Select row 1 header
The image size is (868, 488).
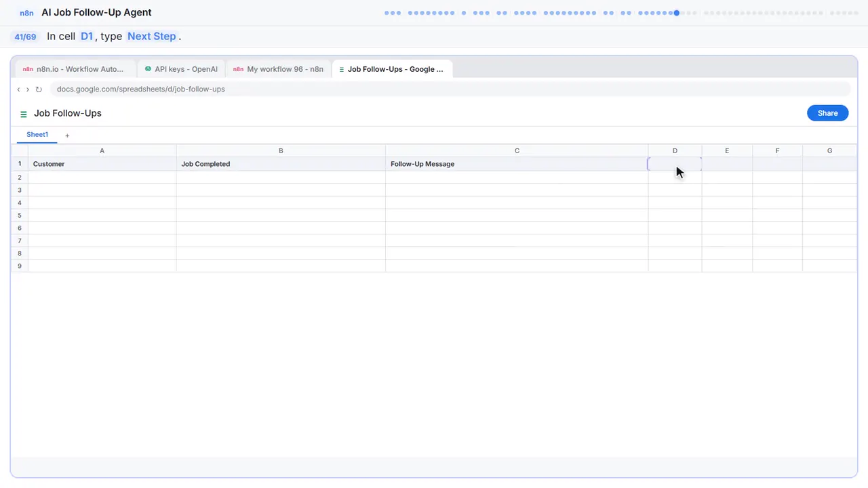pos(20,164)
